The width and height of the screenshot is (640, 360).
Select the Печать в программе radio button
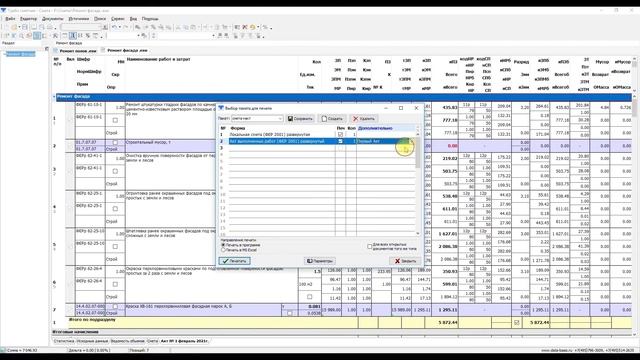[x=223, y=245]
